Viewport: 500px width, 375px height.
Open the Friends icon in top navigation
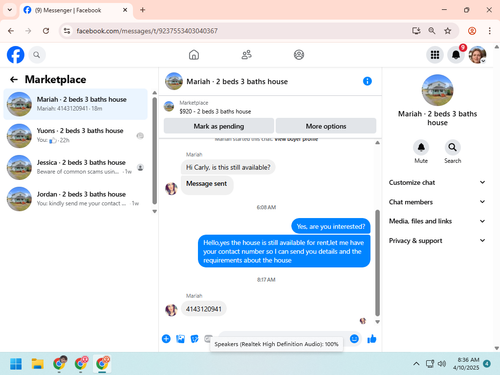[247, 55]
